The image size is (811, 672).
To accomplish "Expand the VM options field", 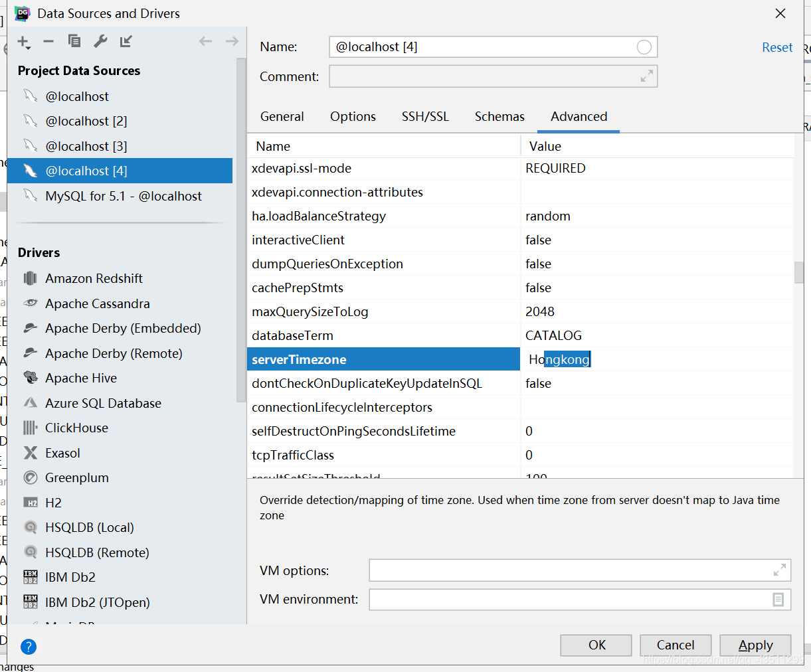I will tap(780, 570).
